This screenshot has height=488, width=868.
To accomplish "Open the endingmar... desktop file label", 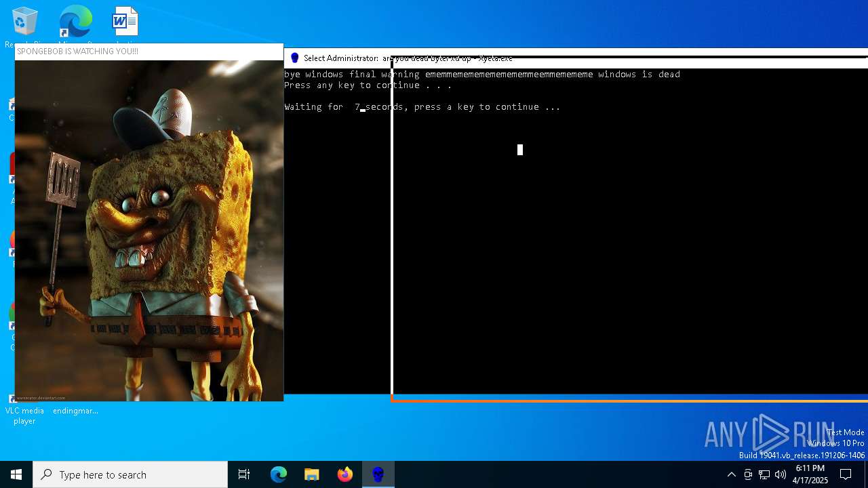I will coord(75,411).
